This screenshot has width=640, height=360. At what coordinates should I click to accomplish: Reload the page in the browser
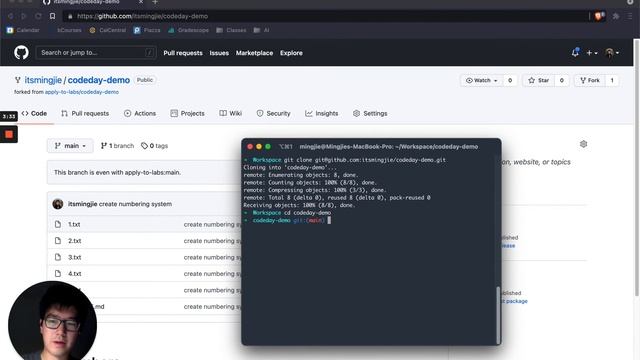pyautogui.click(x=38, y=16)
